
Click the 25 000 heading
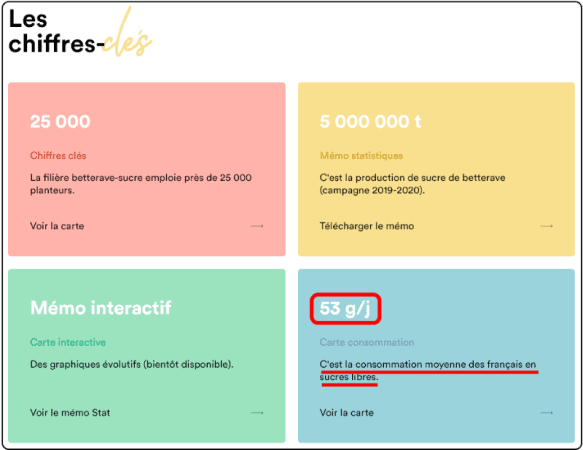(60, 122)
